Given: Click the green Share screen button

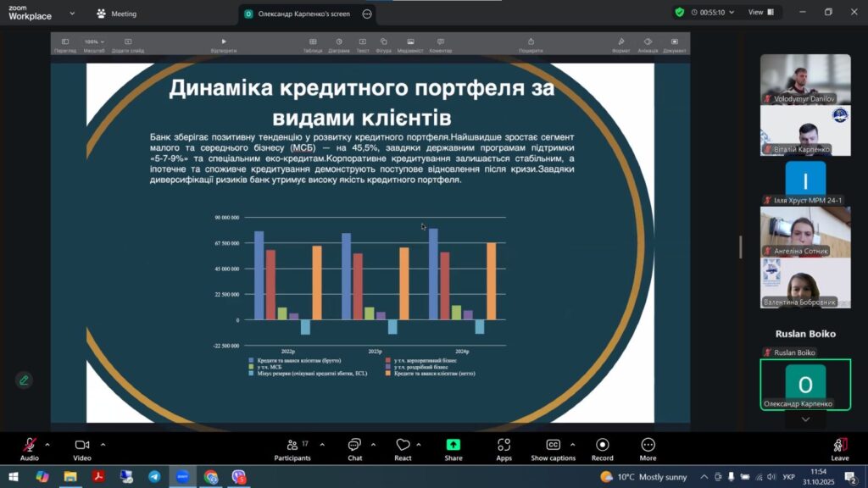Looking at the screenshot, I should click(x=453, y=449).
